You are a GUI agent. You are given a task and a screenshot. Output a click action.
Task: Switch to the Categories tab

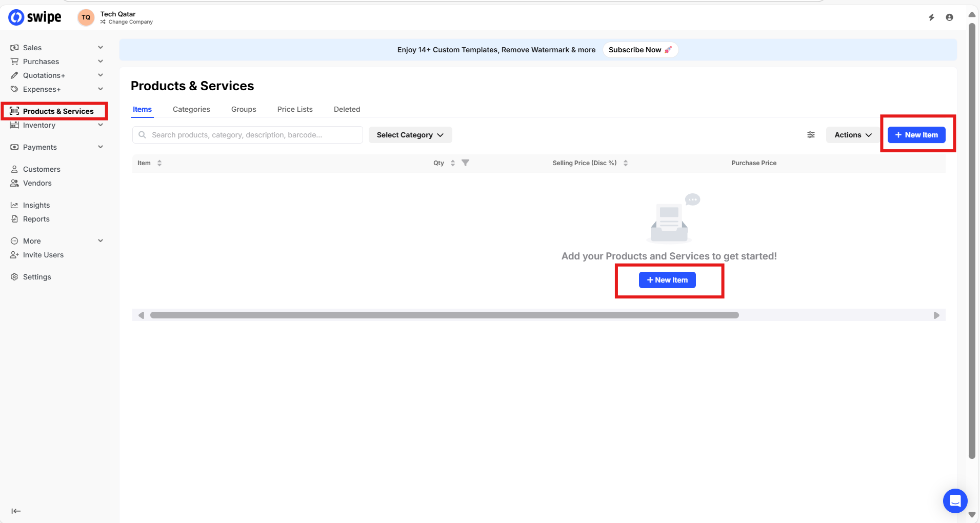(x=191, y=109)
